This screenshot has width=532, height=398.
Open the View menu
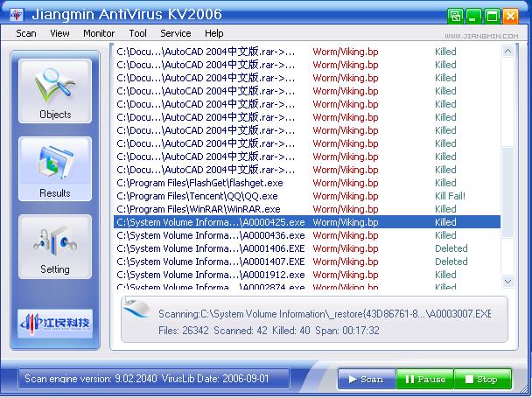59,33
